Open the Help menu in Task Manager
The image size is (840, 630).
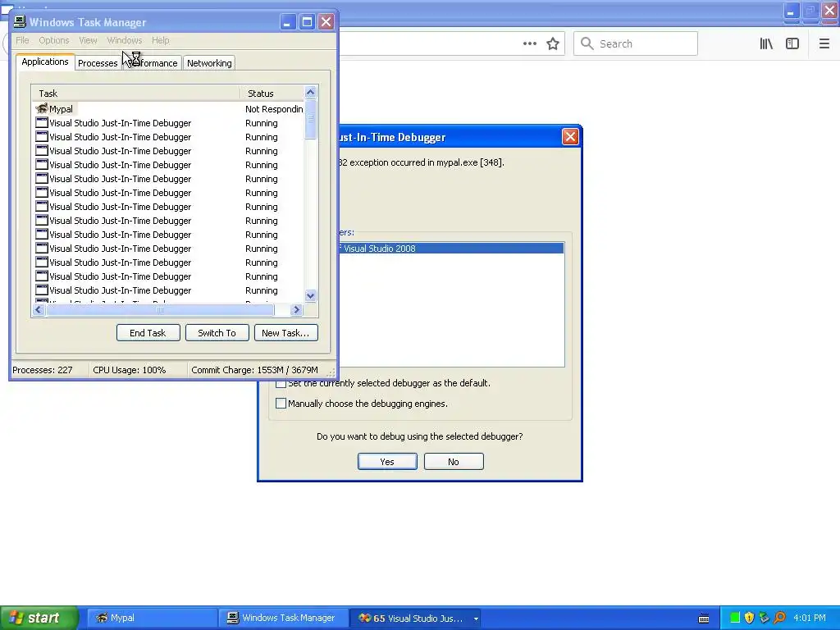[160, 40]
